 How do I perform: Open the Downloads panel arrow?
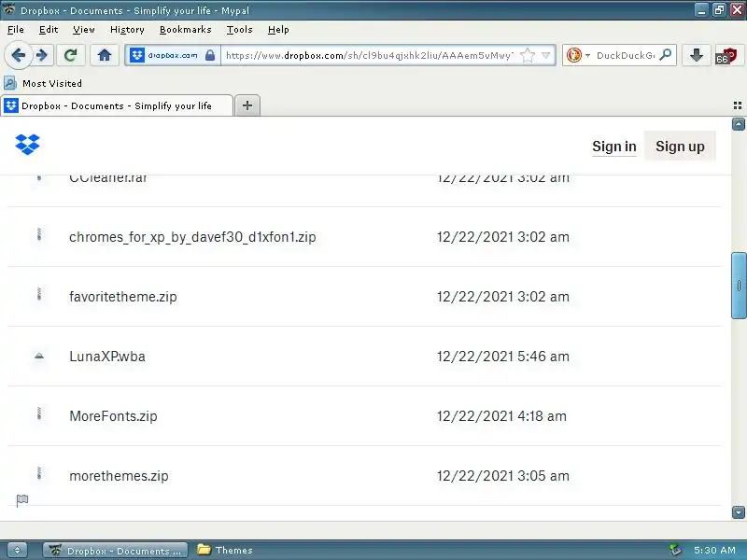tap(696, 55)
